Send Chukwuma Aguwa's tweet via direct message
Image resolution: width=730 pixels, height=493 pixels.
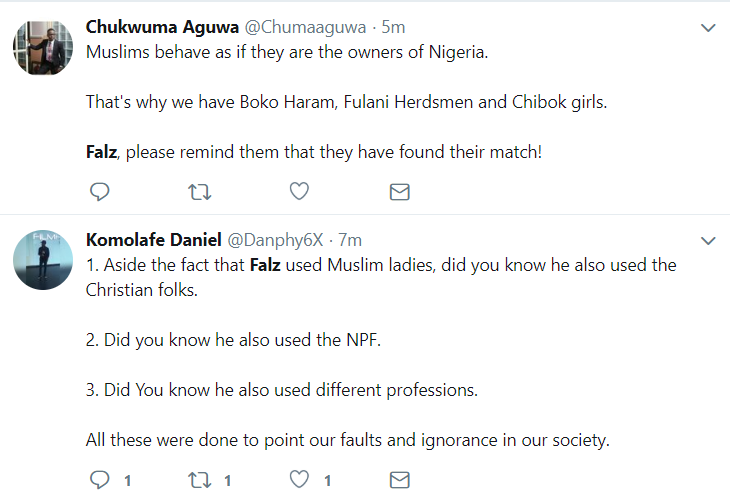(399, 191)
